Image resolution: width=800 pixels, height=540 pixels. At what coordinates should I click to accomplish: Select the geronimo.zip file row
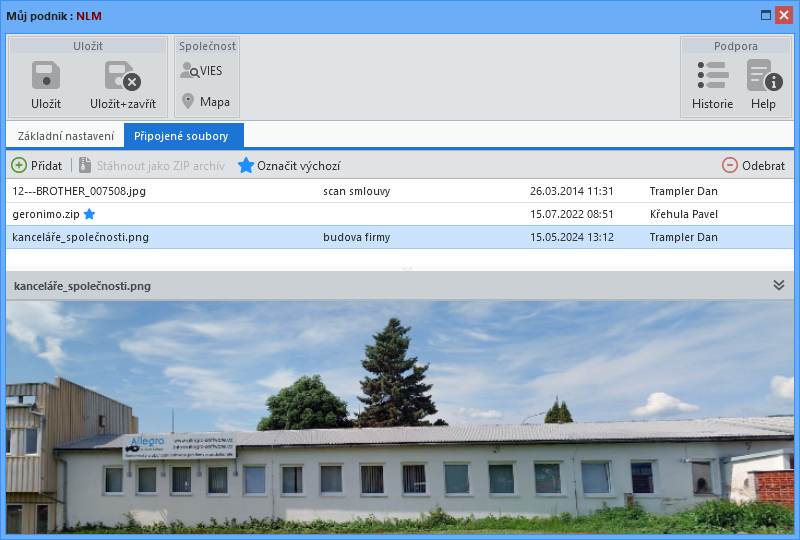[x=400, y=214]
